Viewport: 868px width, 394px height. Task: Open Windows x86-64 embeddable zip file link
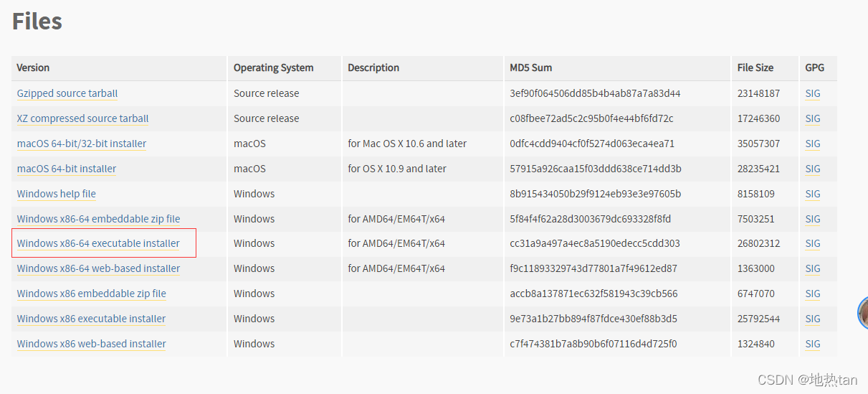point(99,219)
